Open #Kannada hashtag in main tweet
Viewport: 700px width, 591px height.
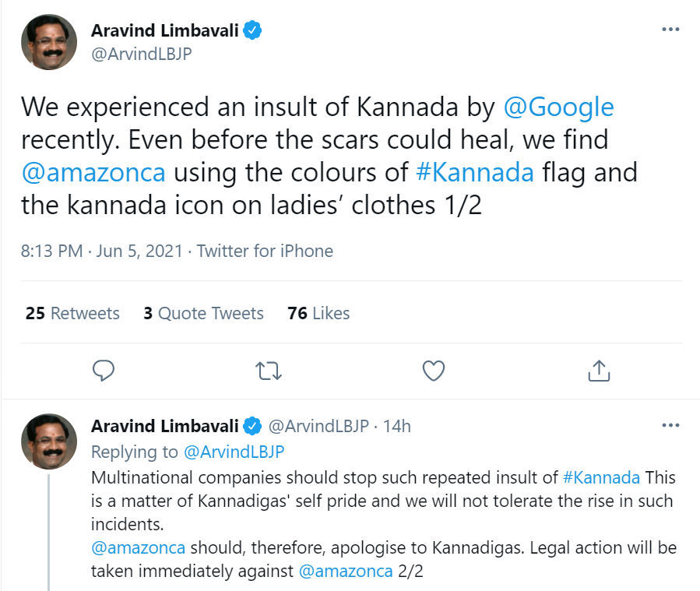475,171
